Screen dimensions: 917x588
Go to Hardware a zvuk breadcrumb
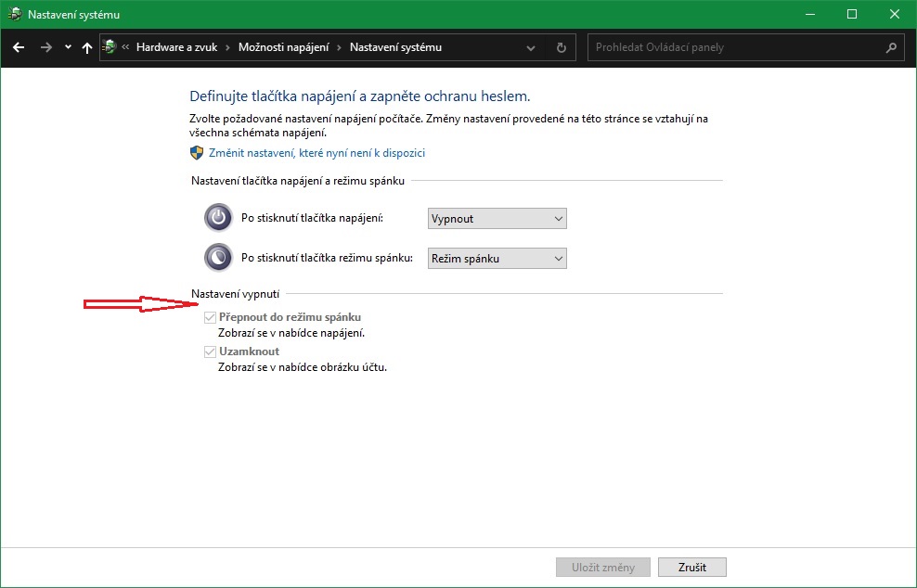(176, 47)
